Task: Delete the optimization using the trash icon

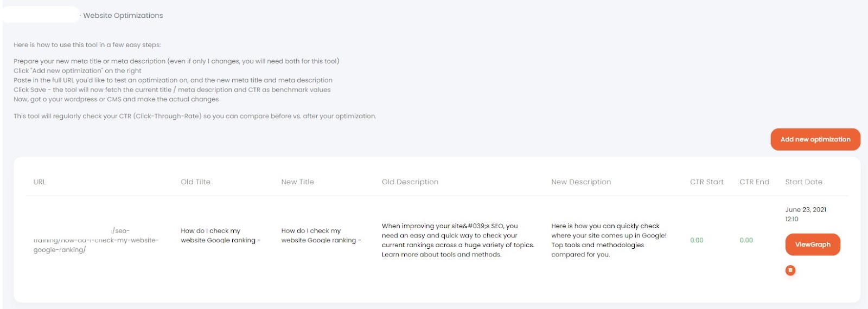Action: (x=790, y=270)
